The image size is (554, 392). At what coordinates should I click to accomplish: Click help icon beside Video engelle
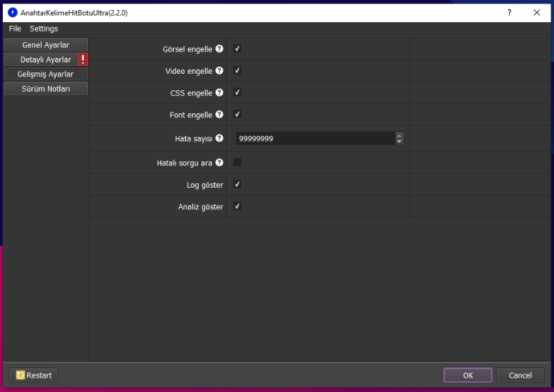(x=219, y=71)
